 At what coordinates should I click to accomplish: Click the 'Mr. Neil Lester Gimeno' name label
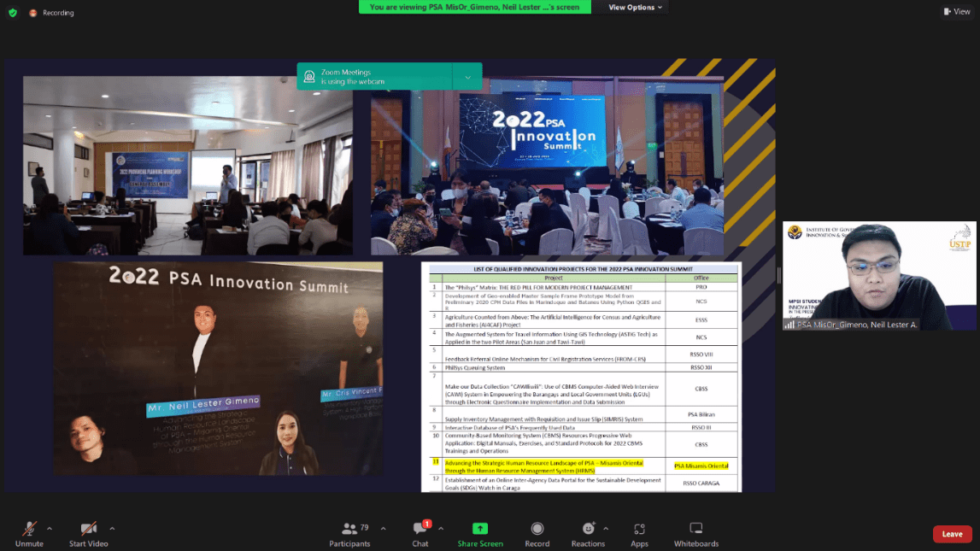tap(203, 406)
